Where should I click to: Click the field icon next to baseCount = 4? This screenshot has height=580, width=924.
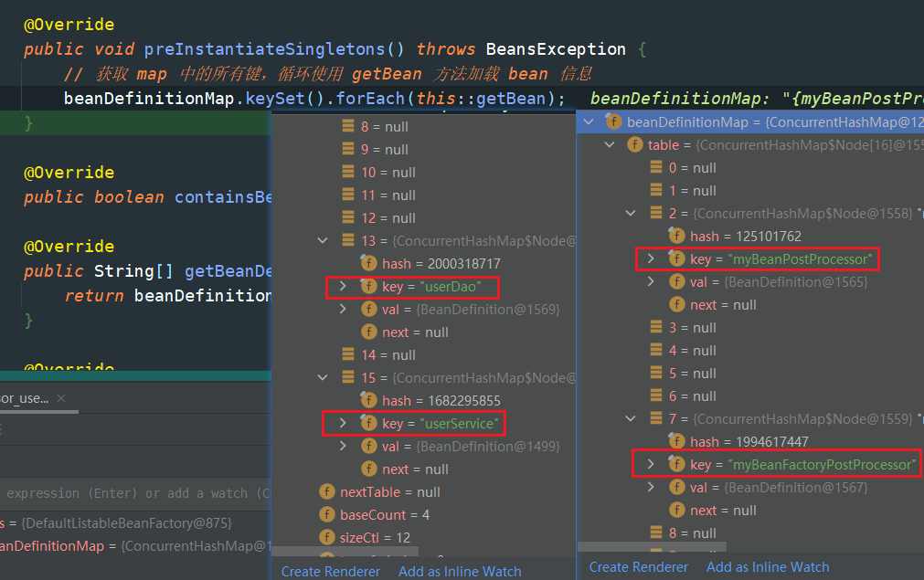coord(326,515)
